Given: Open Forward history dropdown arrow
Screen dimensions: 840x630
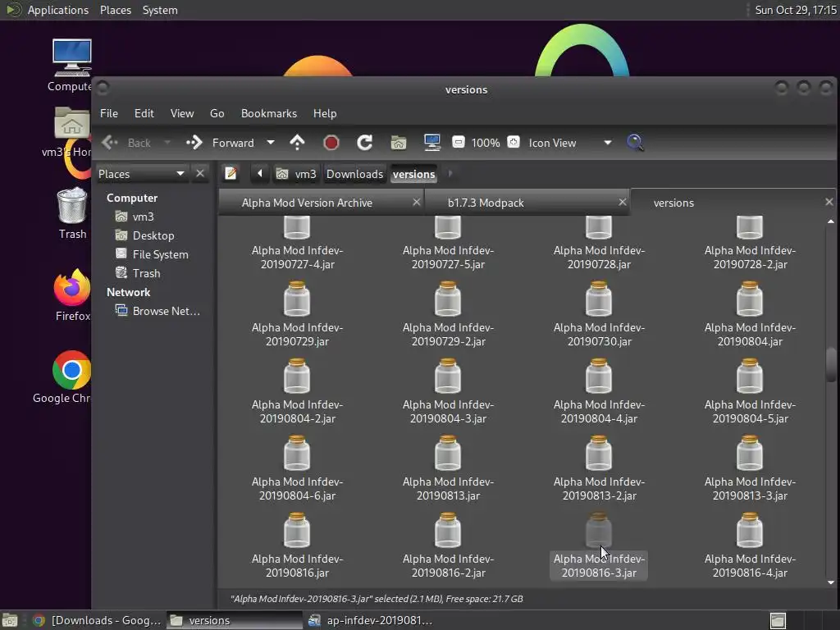Looking at the screenshot, I should point(271,143).
